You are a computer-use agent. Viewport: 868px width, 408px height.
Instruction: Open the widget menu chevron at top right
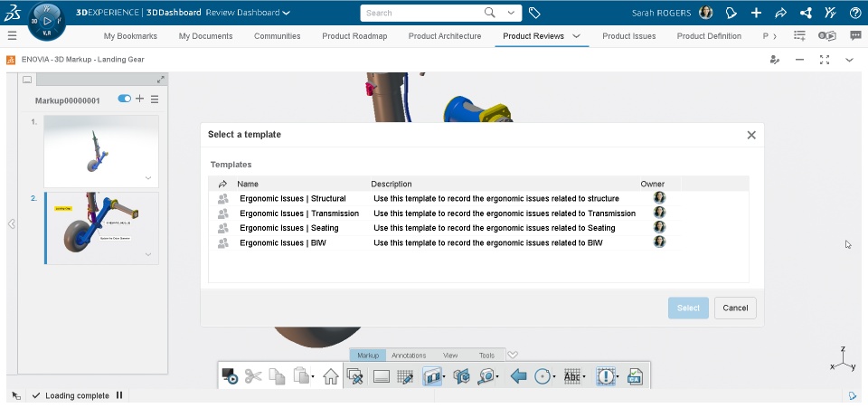849,60
